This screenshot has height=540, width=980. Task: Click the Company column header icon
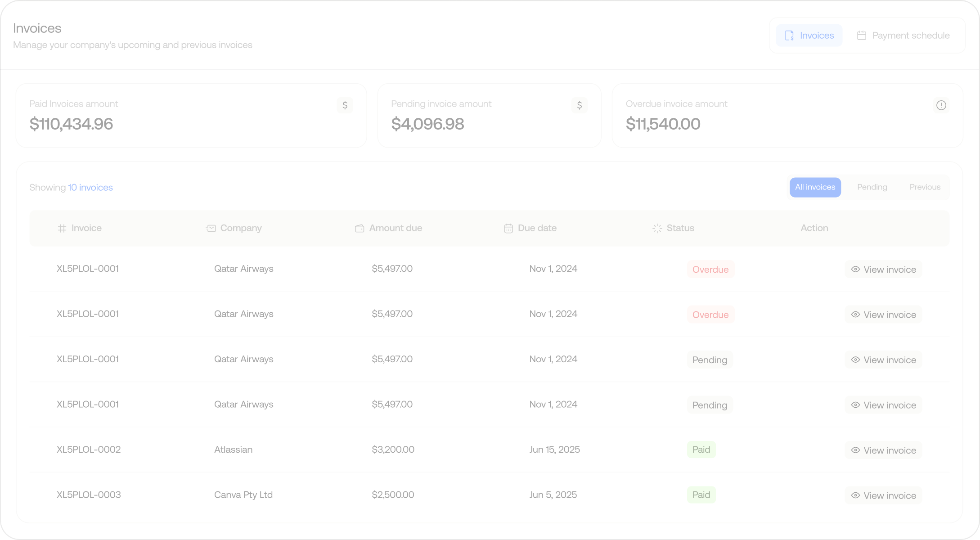pyautogui.click(x=211, y=229)
